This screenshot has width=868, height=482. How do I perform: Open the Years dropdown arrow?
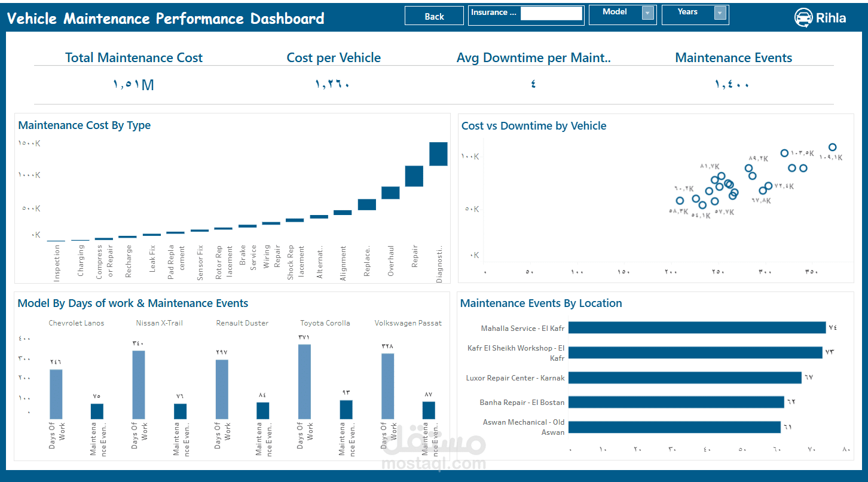[x=720, y=13]
